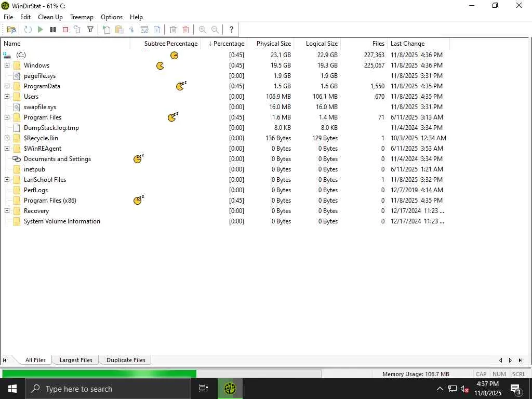Viewport: 532px width, 399px height.
Task: Expand the $Recycle.Bin folder node
Action: (7, 138)
